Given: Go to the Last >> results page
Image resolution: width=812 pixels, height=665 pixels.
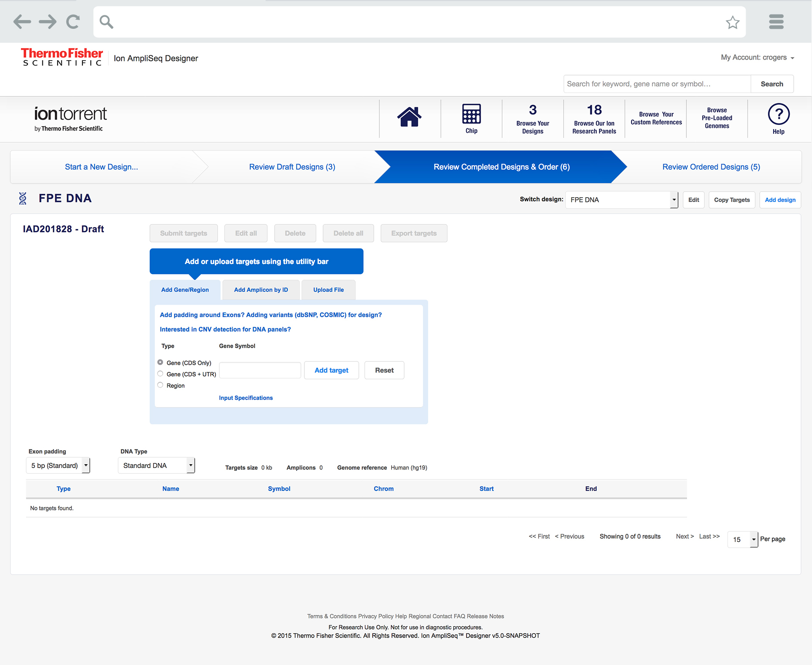Looking at the screenshot, I should click(710, 536).
